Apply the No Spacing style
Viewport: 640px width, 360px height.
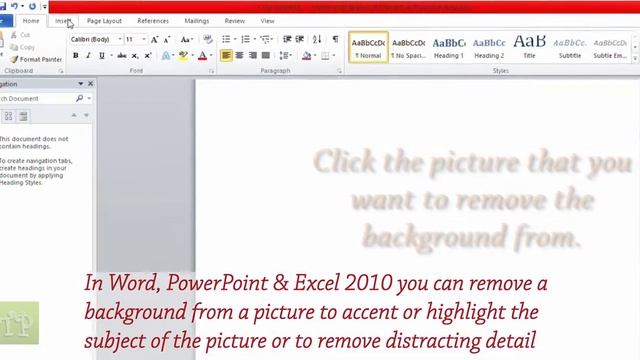pyautogui.click(x=409, y=47)
